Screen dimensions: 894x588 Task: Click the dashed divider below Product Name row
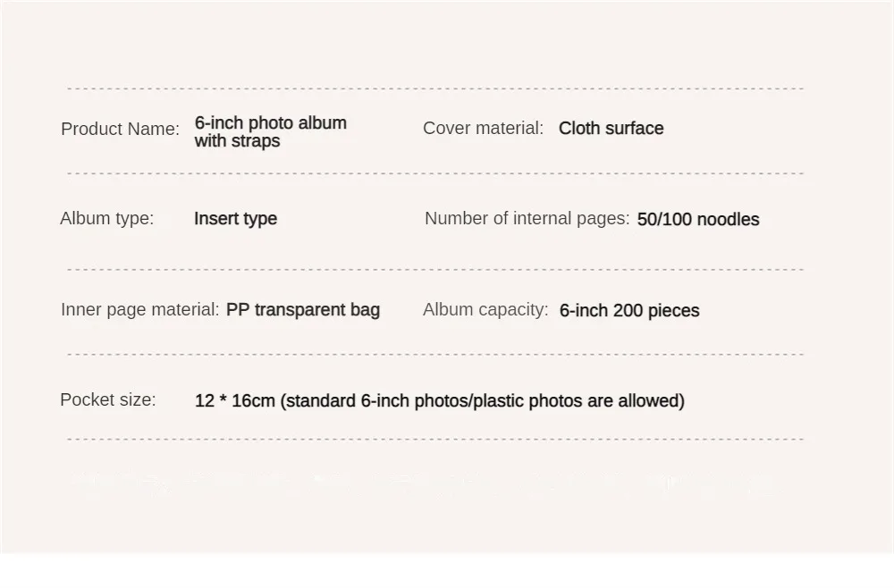click(435, 173)
